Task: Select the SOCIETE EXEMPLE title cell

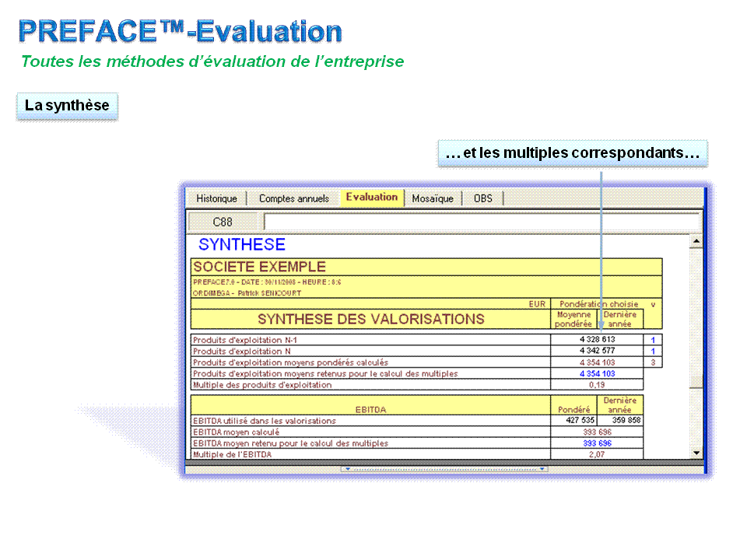Action: [x=426, y=267]
